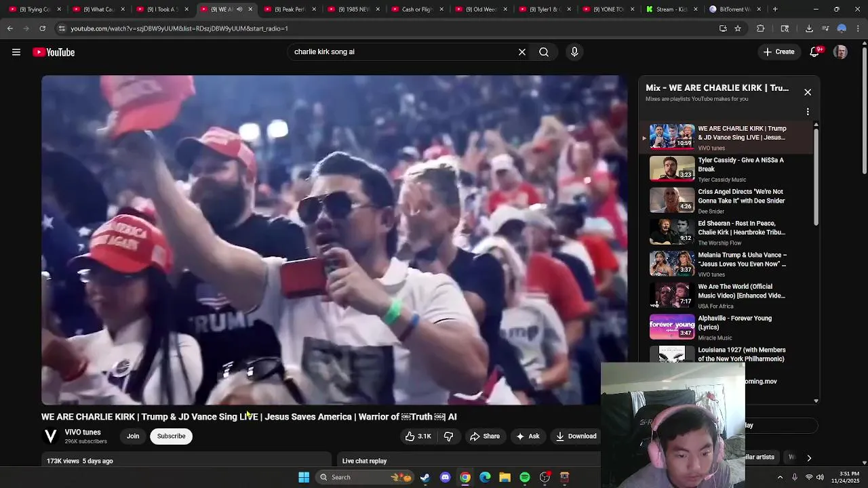
Task: Click the main video player
Action: 334,240
